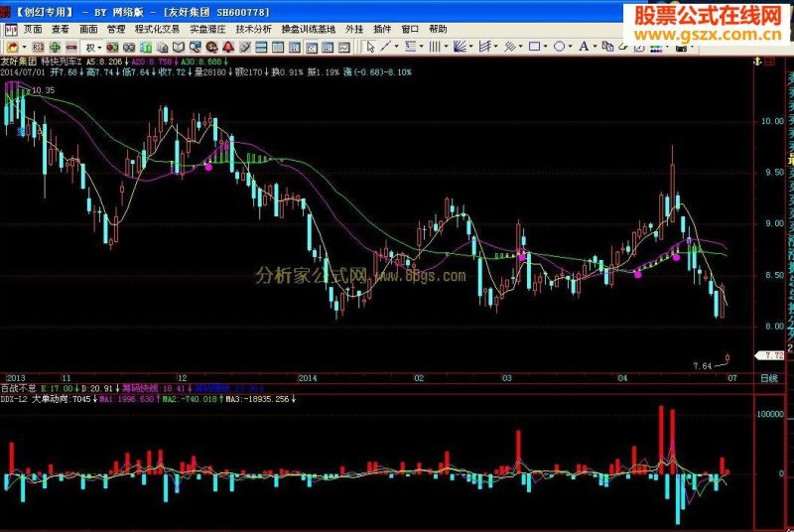The image size is (794, 532).
Task: Click the green cross arrows icon
Action: (55, 48)
